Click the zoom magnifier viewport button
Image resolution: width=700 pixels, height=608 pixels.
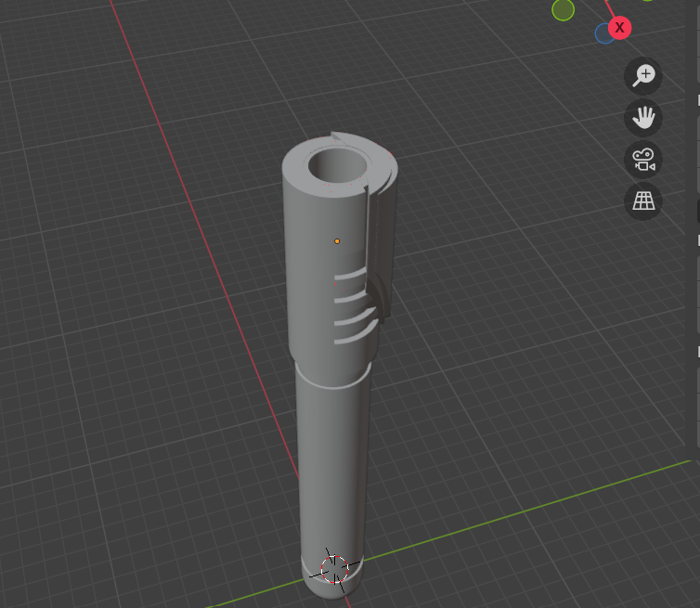[642, 76]
